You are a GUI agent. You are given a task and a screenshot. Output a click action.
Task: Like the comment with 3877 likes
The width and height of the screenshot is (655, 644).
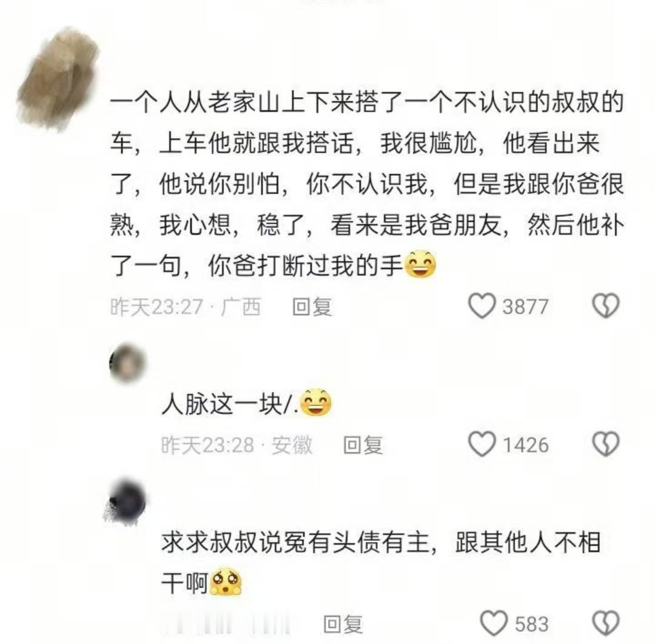(482, 306)
